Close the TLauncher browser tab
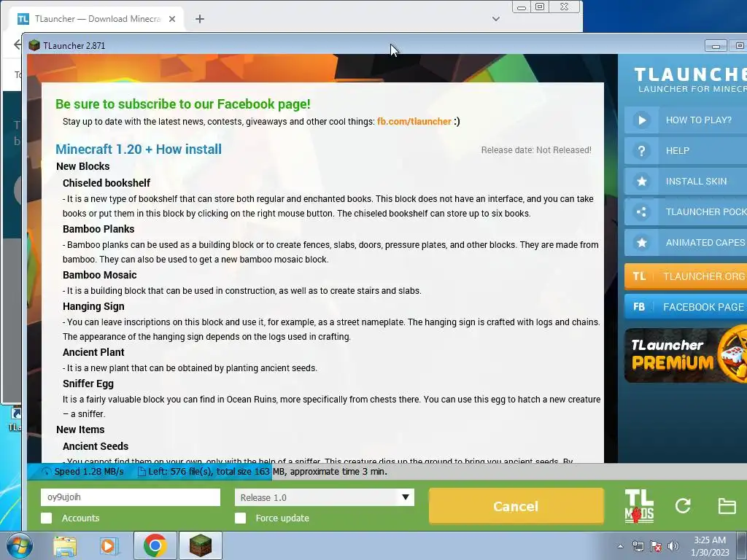Image resolution: width=747 pixels, height=560 pixels. 172,19
